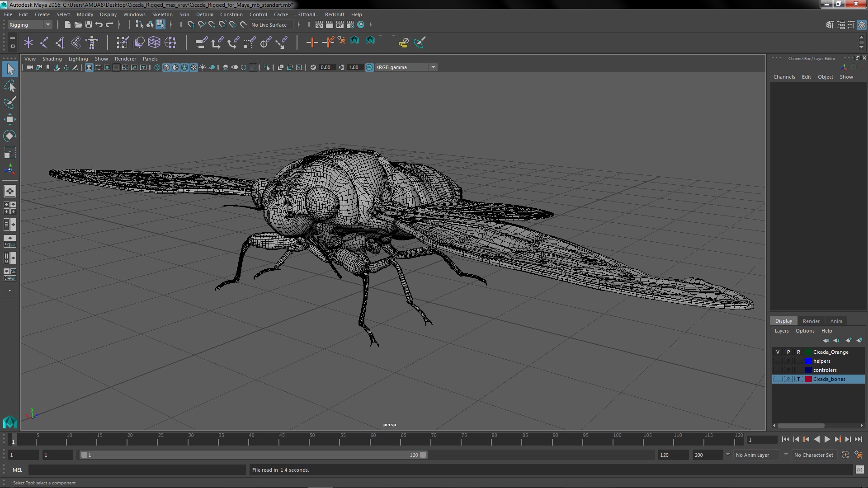
Task: Click the New Scene icon
Action: (x=67, y=25)
